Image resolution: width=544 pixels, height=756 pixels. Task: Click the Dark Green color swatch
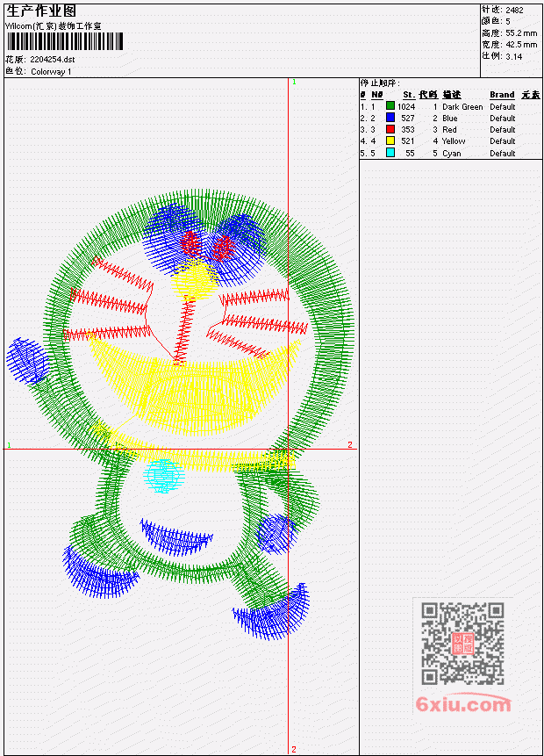click(390, 106)
